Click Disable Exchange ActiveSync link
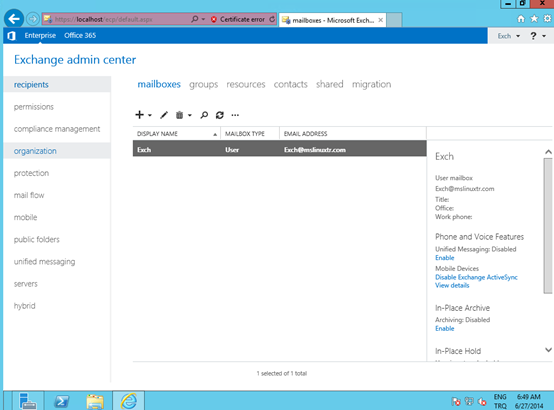The image size is (554, 410). pyautogui.click(x=476, y=277)
